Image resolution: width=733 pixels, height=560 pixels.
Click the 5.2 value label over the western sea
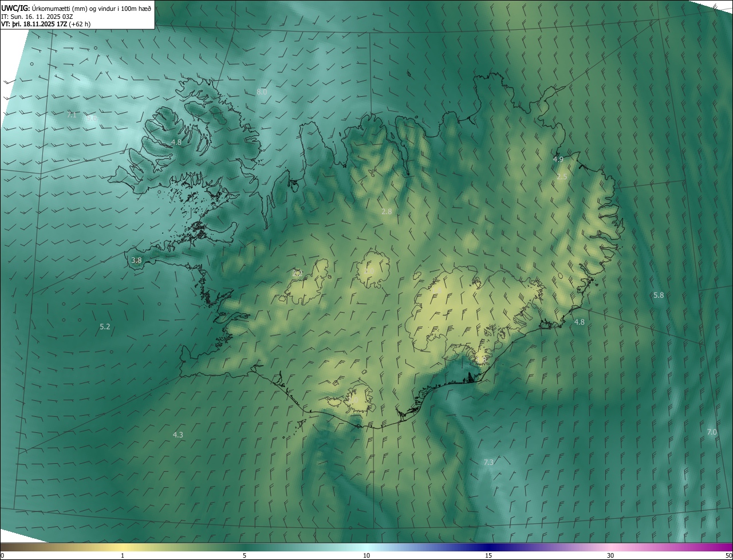pyautogui.click(x=105, y=326)
